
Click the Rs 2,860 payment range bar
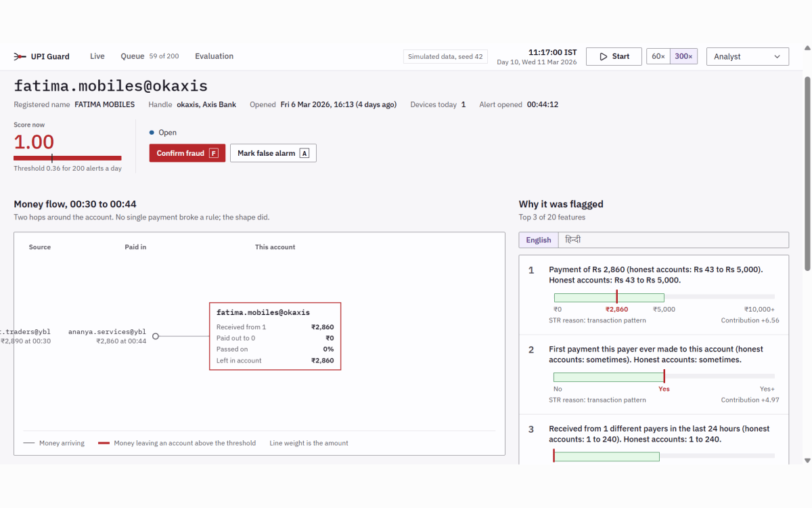coord(664,297)
